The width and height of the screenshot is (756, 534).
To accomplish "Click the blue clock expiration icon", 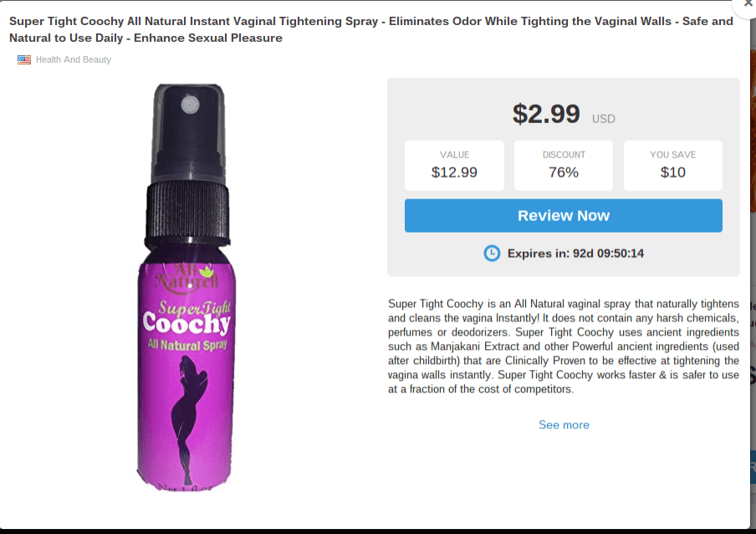I will tap(492, 253).
